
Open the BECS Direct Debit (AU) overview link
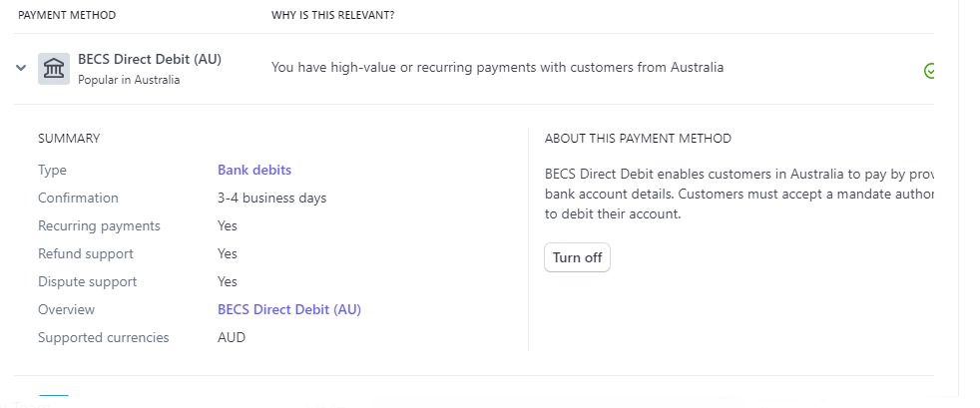coord(289,309)
